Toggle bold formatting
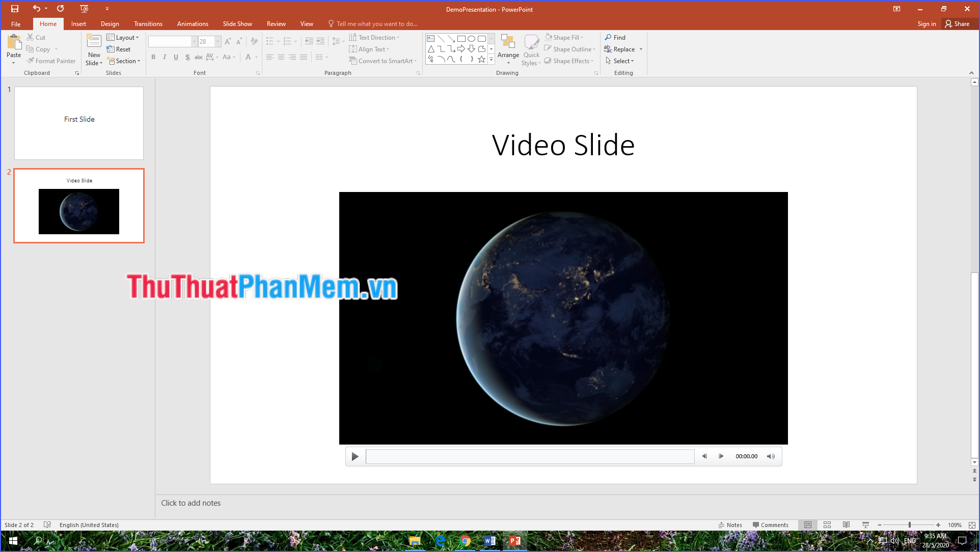Image resolution: width=980 pixels, height=552 pixels. tap(153, 57)
